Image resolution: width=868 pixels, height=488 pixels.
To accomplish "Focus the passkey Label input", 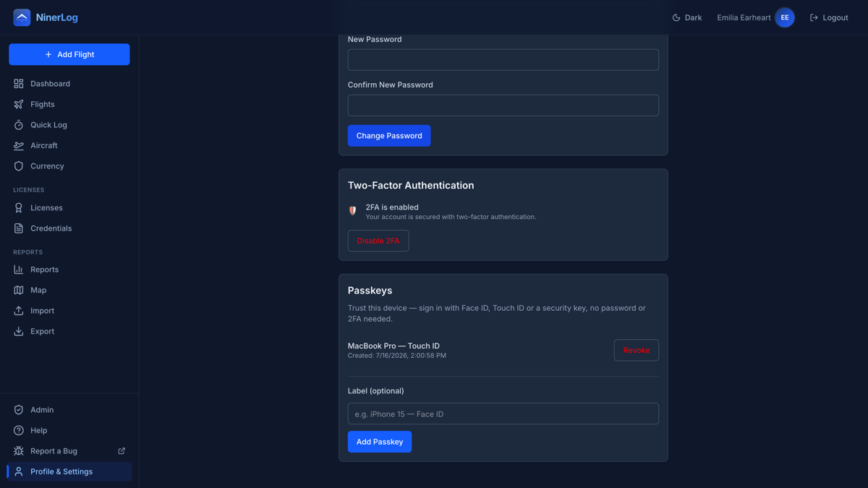I will point(503,414).
